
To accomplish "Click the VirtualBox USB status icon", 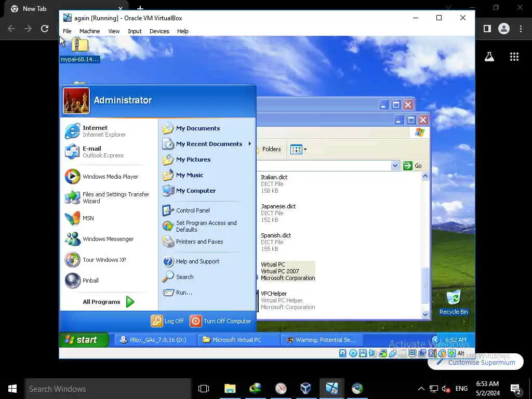I will click(x=393, y=353).
